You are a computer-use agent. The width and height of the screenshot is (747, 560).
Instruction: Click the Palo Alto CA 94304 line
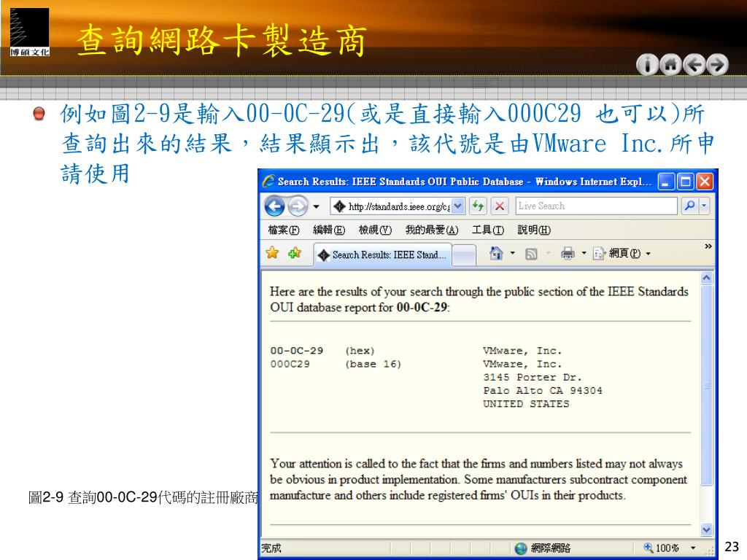543,391
